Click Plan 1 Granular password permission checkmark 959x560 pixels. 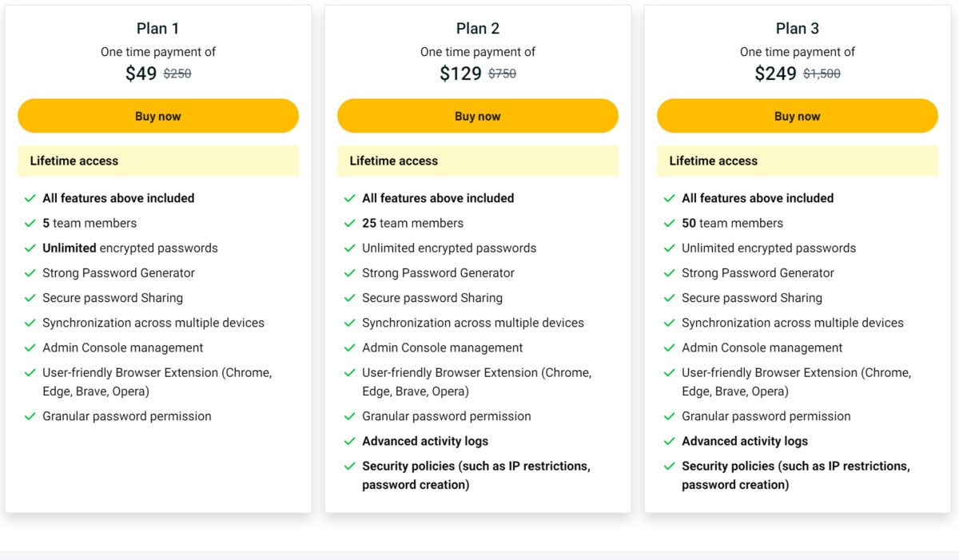tap(30, 416)
